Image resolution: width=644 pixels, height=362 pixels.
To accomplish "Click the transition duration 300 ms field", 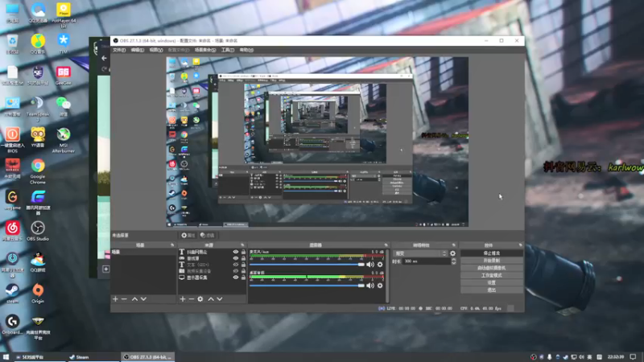I will [x=427, y=261].
